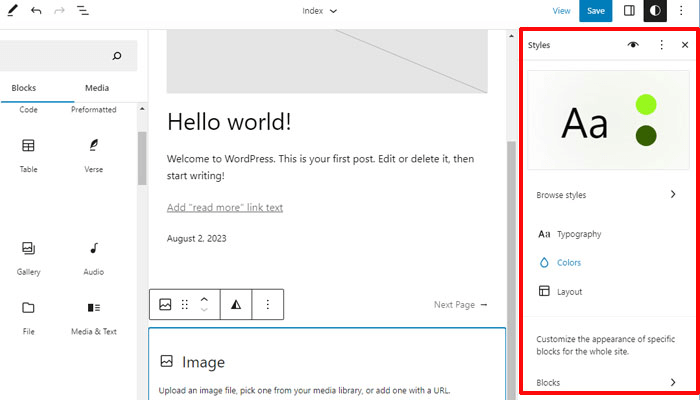
Task: Click the Add "read more" link text
Action: point(225,208)
